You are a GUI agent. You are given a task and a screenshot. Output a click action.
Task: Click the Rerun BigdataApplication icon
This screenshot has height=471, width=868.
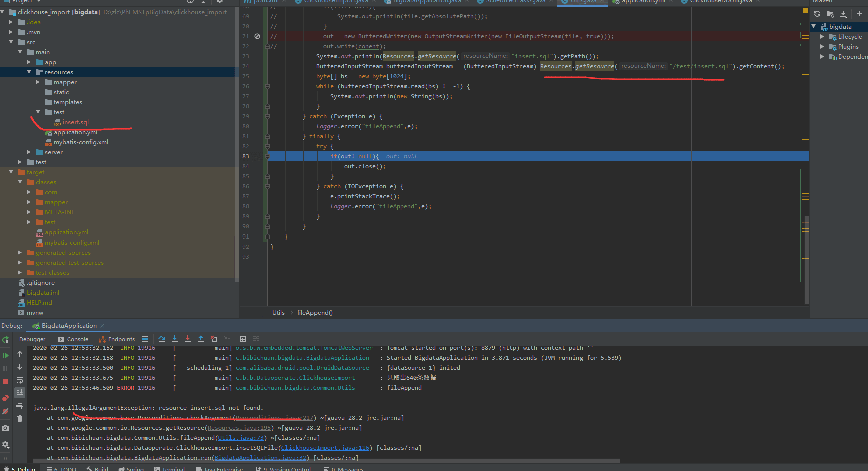pos(5,340)
